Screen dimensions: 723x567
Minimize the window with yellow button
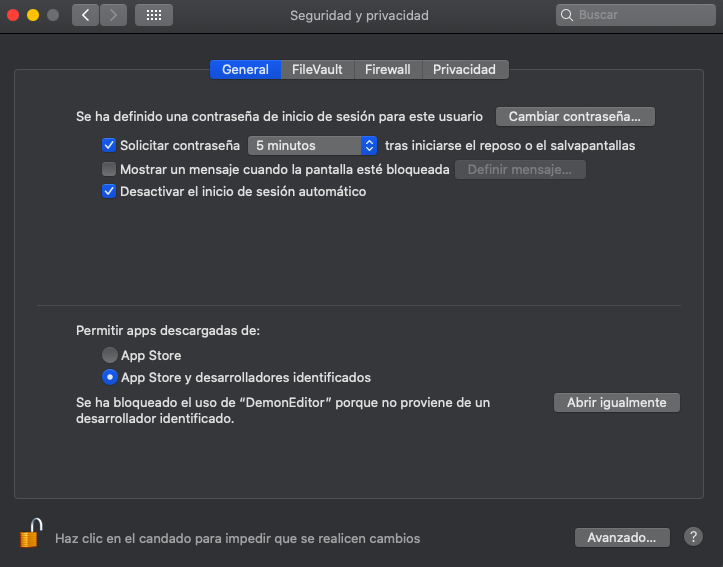pos(33,15)
